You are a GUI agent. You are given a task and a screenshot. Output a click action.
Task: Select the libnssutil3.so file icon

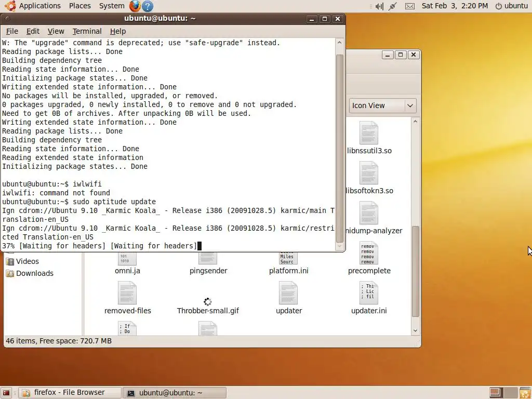[368, 133]
